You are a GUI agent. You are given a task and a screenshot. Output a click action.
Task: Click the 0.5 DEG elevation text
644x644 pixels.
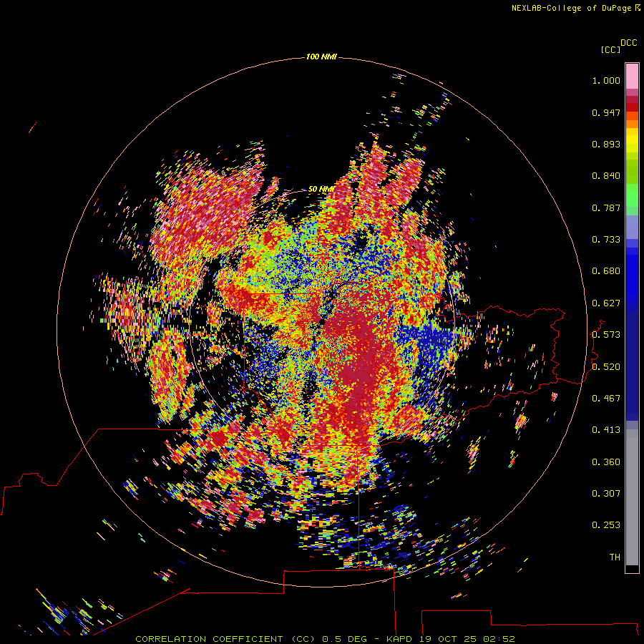pos(345,639)
